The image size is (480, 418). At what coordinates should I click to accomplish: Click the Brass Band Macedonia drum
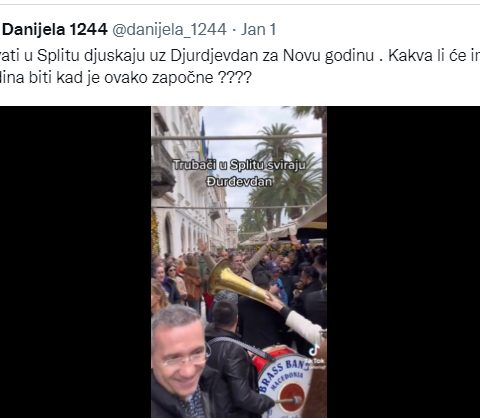coord(284,383)
